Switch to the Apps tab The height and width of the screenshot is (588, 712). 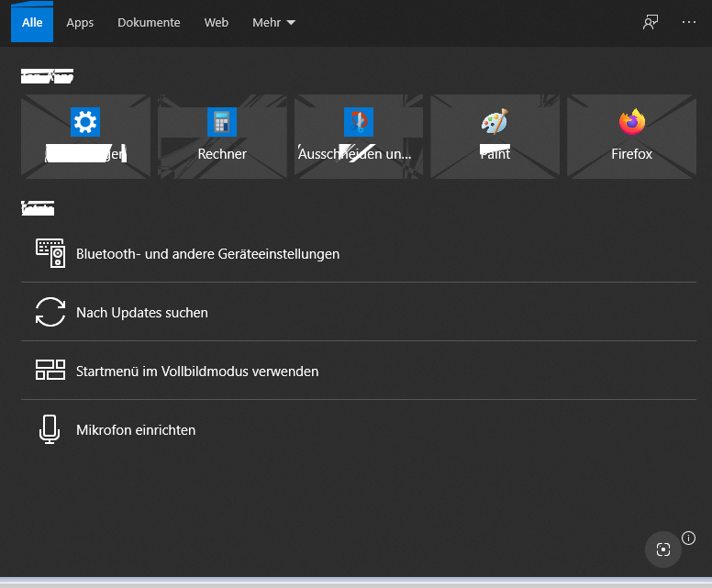coord(80,22)
